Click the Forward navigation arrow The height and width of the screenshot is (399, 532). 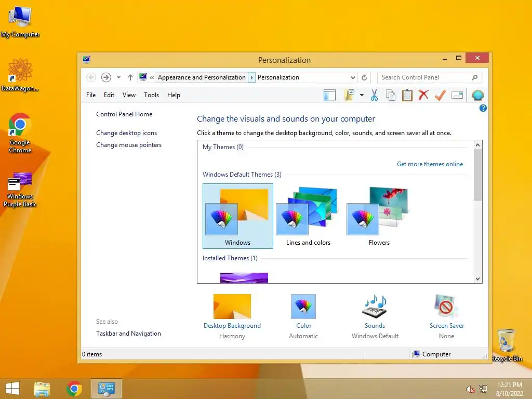(x=106, y=78)
